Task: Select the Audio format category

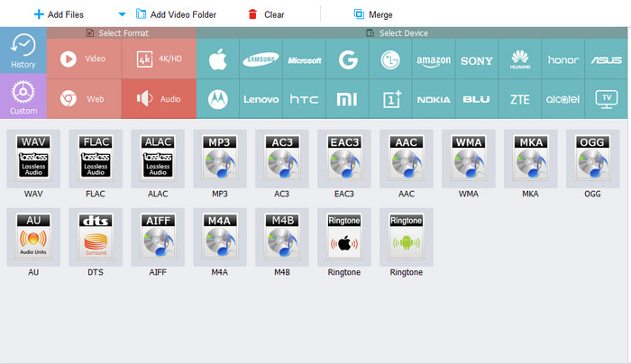Action: (x=159, y=98)
